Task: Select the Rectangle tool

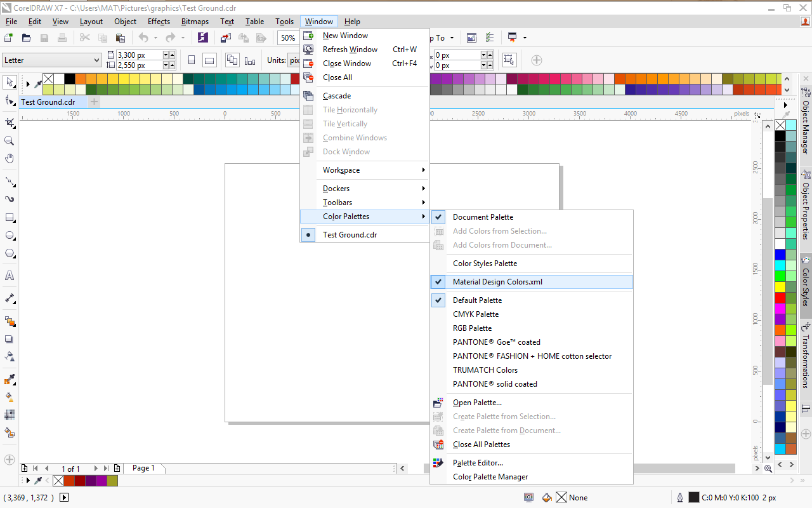Action: click(x=9, y=218)
